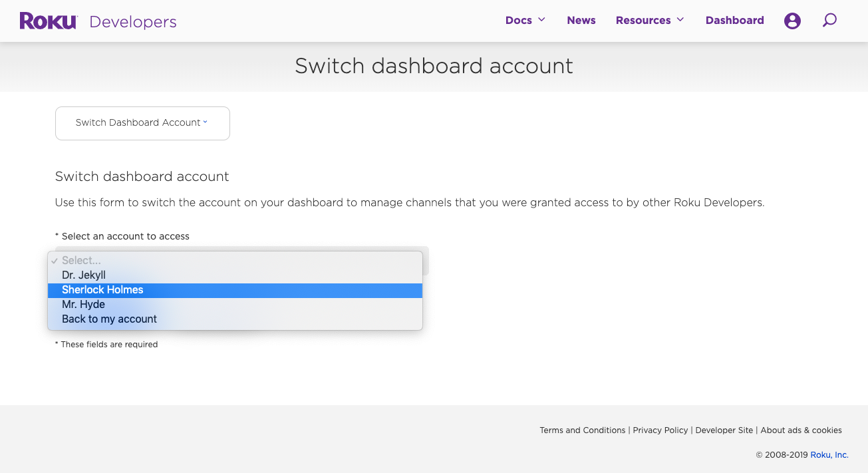Open the Privacy Policy link

660,430
